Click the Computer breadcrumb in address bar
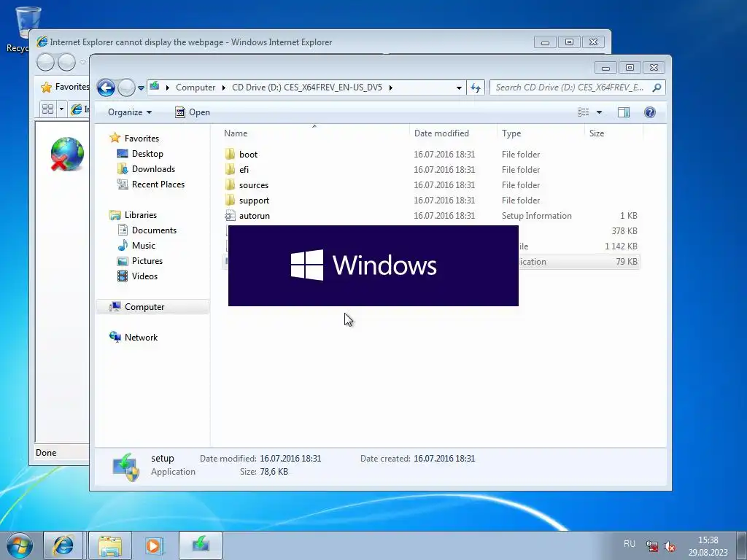This screenshot has height=560, width=747. (196, 87)
